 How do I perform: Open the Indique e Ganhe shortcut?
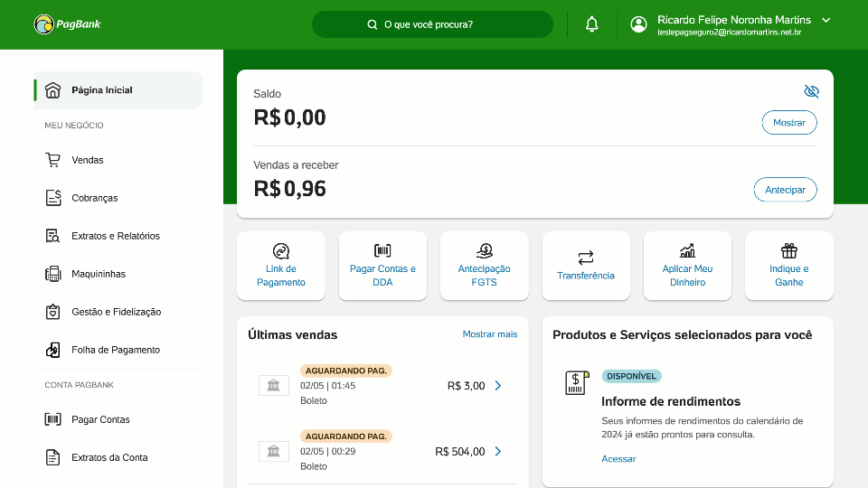point(788,266)
